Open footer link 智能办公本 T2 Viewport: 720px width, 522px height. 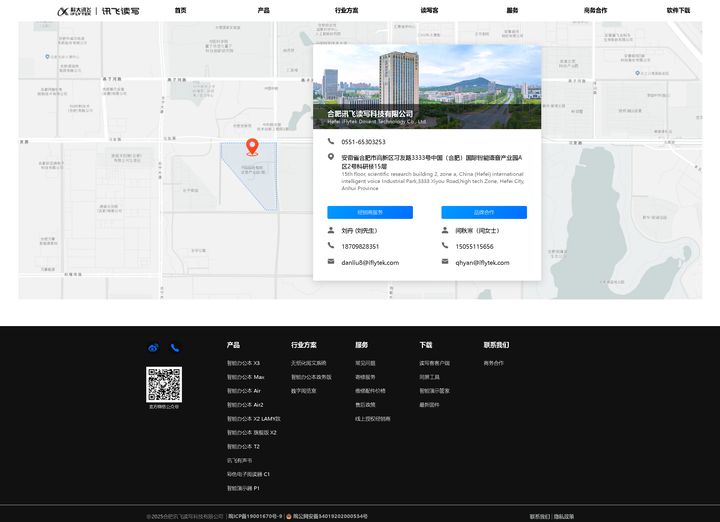pyautogui.click(x=243, y=446)
